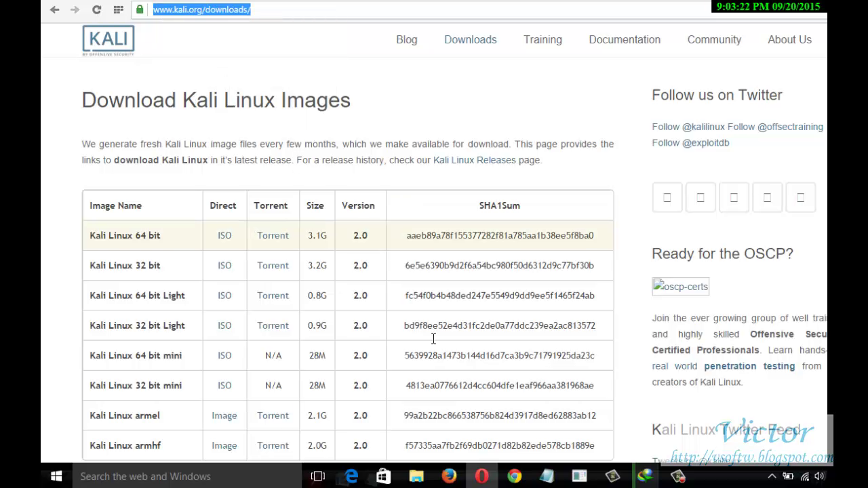
Task: Reload the page with the refresh icon
Action: [x=96, y=9]
